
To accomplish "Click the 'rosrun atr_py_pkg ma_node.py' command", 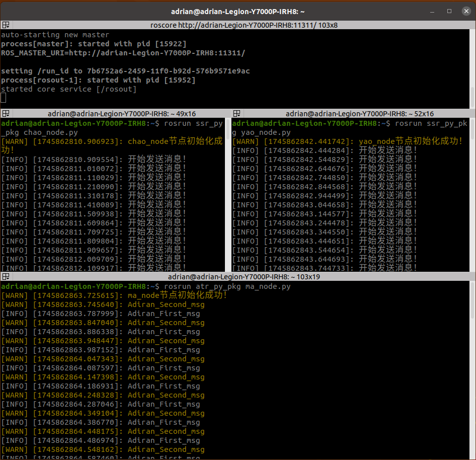I will click(x=227, y=286).
